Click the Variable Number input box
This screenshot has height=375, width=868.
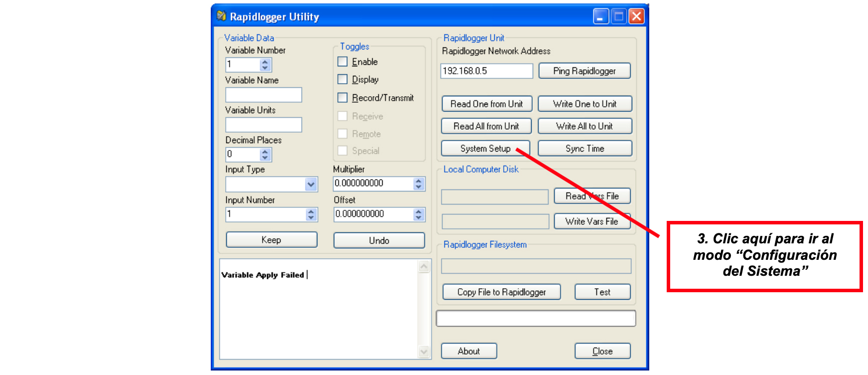[x=243, y=65]
